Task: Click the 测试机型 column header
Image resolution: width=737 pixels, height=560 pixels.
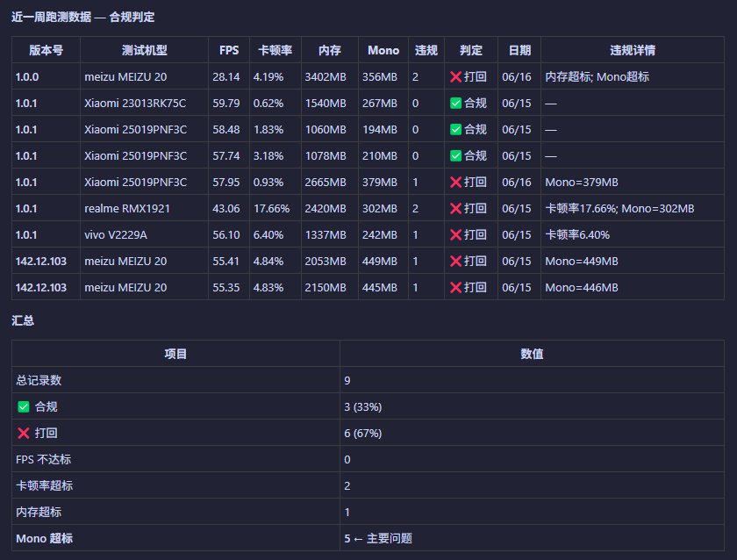Action: 144,50
